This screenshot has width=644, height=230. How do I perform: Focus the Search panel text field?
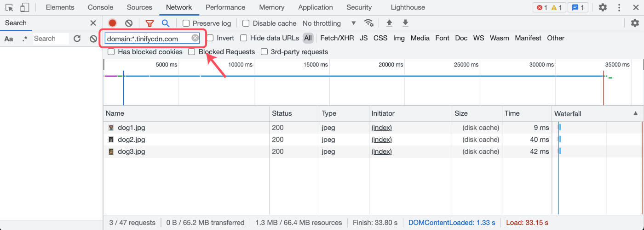click(51, 39)
